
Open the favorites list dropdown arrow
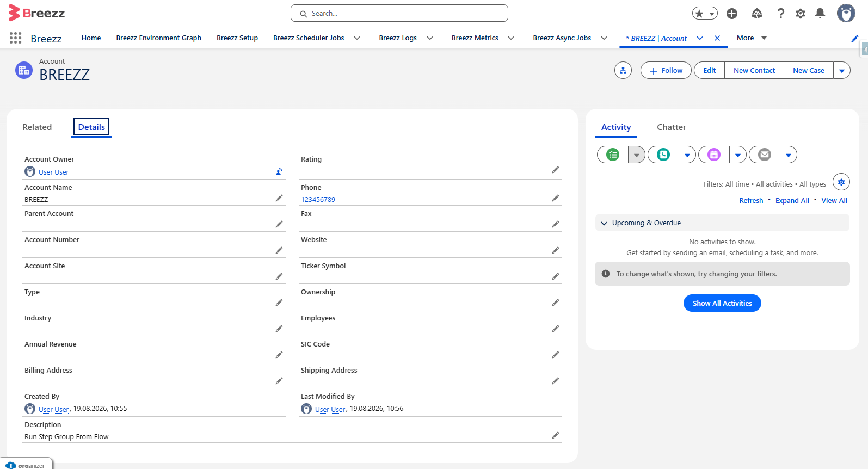(x=712, y=14)
